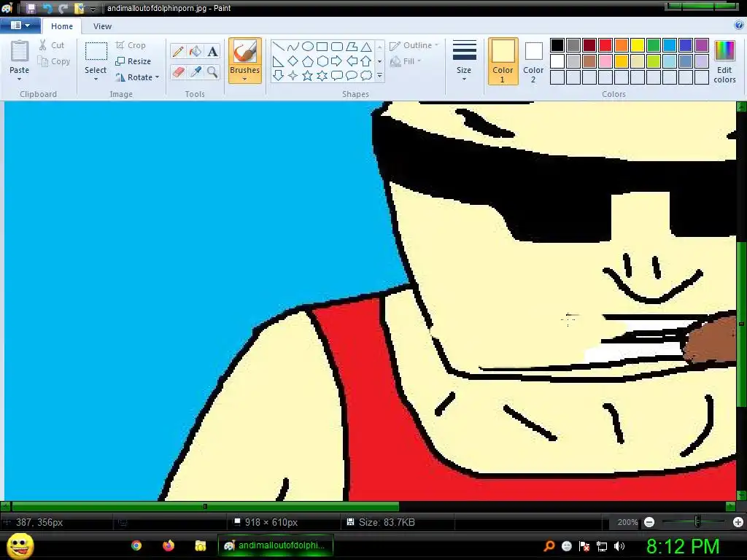Viewport: 747px width, 560px height.
Task: Select the Curve shape
Action: click(293, 47)
